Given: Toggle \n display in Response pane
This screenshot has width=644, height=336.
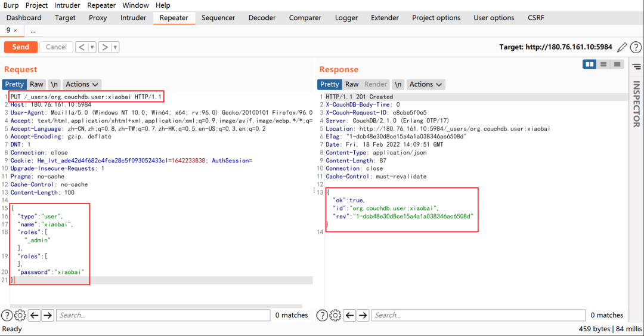Looking at the screenshot, I should (398, 84).
